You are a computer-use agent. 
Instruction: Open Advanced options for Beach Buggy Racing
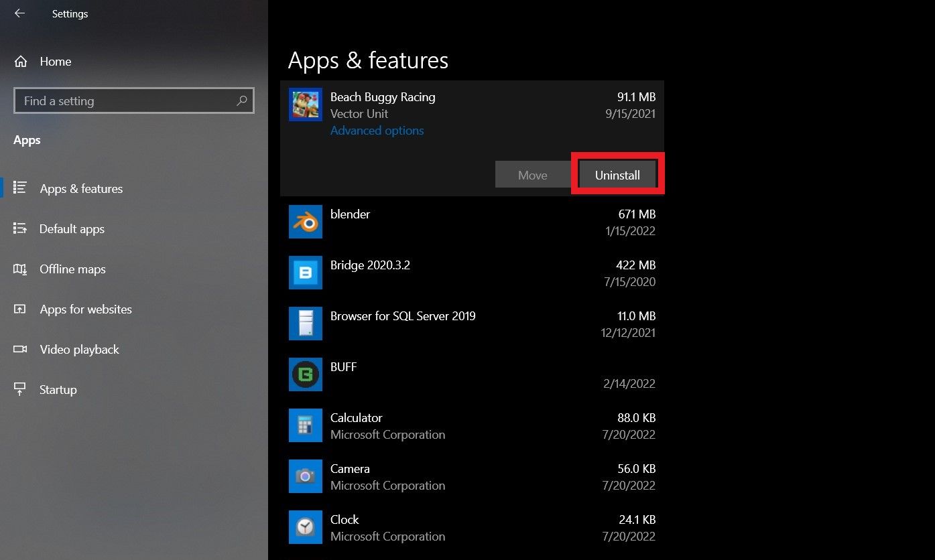pos(377,130)
